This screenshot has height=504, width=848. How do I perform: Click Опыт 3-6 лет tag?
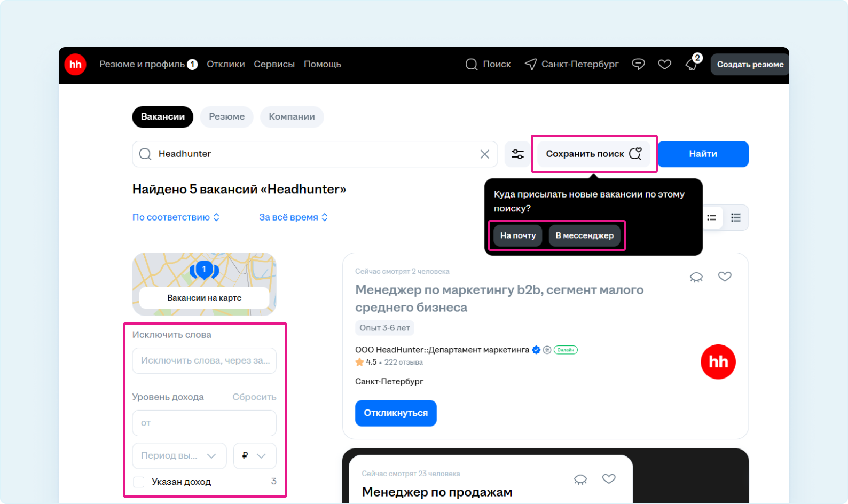point(384,328)
